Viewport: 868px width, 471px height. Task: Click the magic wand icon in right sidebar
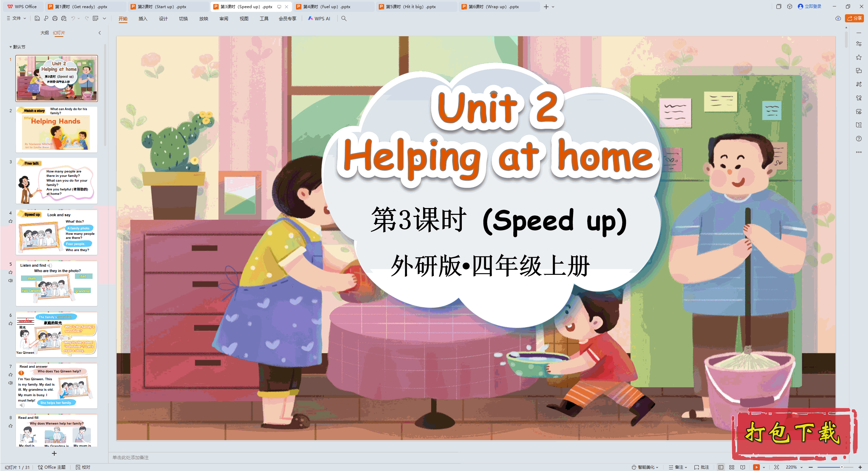[x=859, y=84]
